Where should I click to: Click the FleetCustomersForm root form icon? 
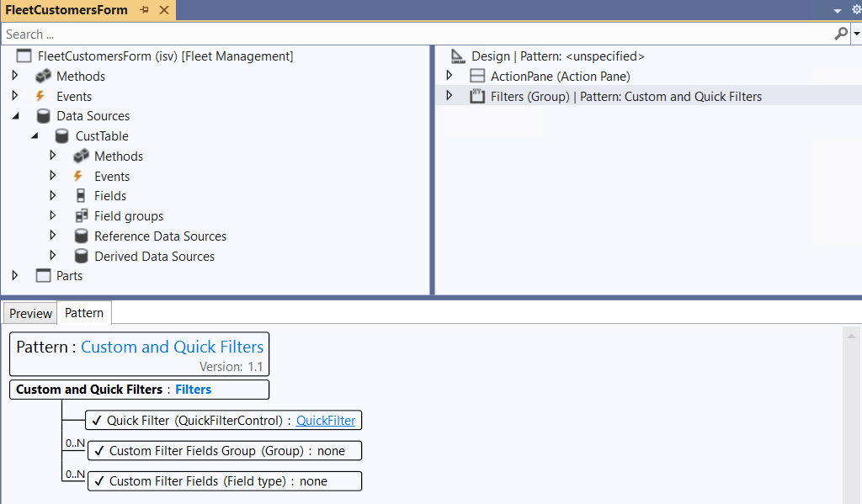(24, 56)
